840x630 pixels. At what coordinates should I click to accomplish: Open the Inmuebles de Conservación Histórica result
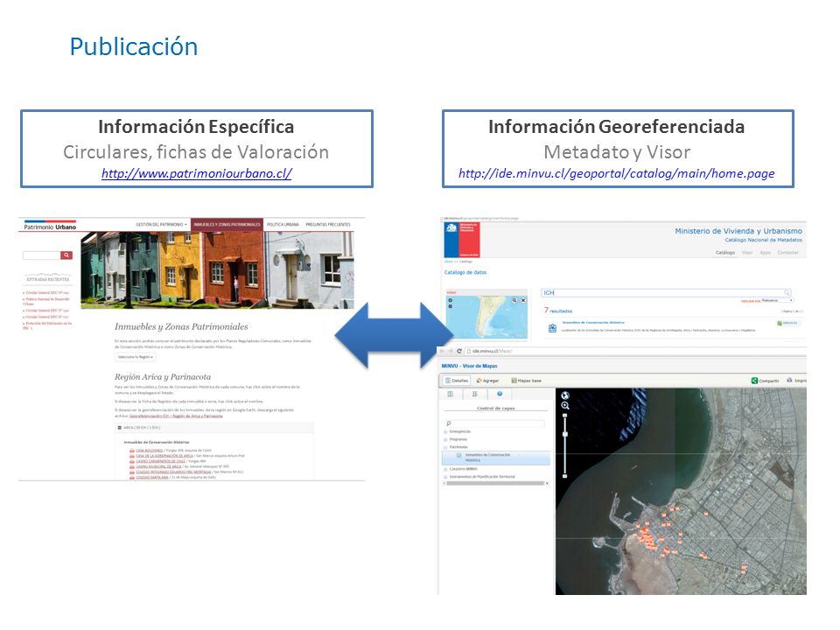pos(593,323)
